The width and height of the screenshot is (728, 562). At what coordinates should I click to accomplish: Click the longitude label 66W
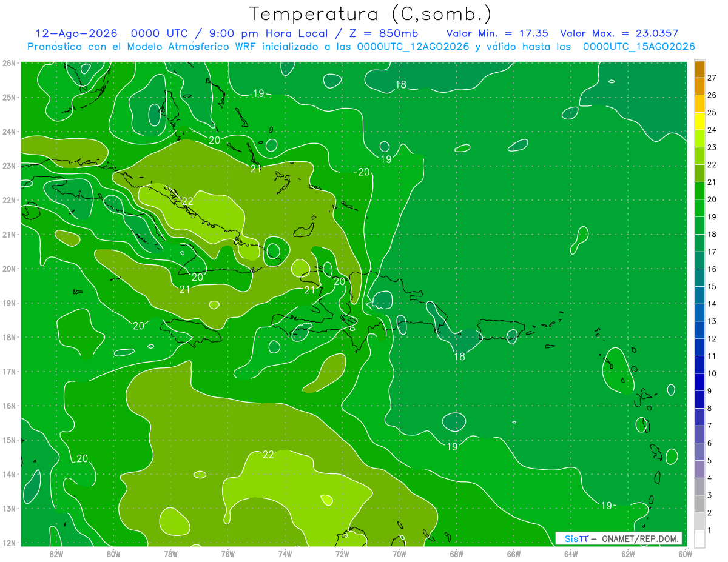[x=514, y=554]
